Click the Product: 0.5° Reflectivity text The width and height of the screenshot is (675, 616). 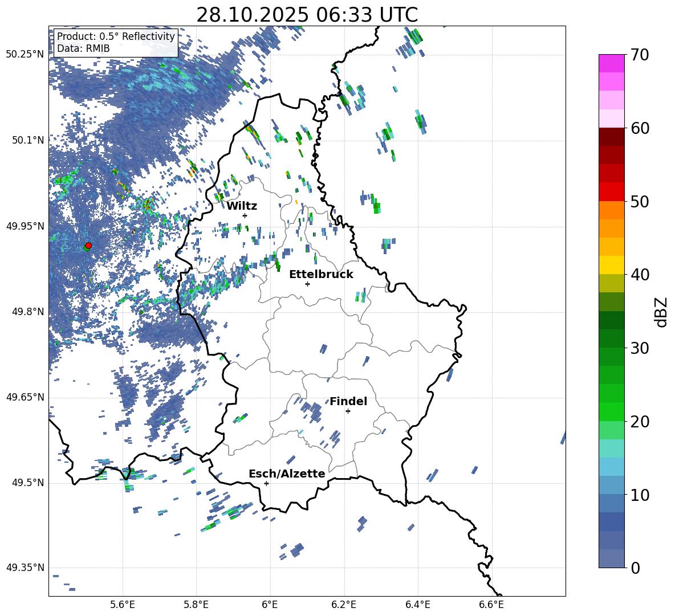[x=116, y=36]
